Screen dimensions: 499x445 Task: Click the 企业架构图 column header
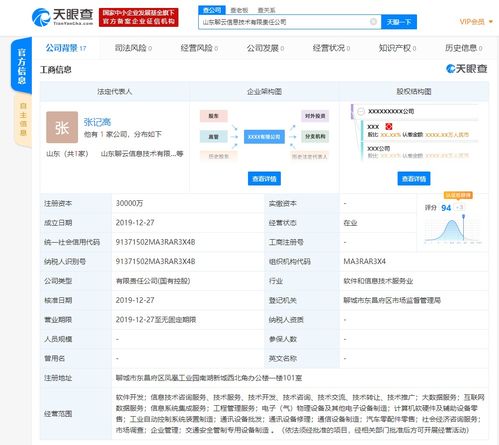click(264, 92)
